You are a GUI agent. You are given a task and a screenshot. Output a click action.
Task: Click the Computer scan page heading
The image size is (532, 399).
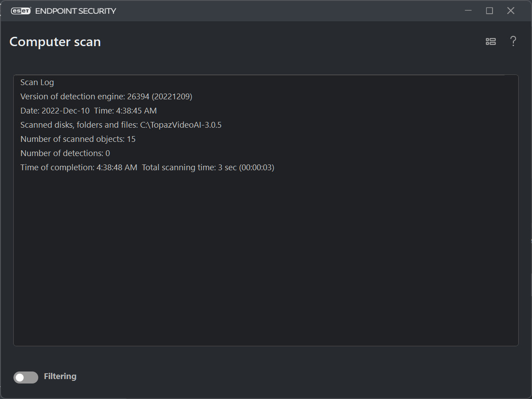click(55, 42)
